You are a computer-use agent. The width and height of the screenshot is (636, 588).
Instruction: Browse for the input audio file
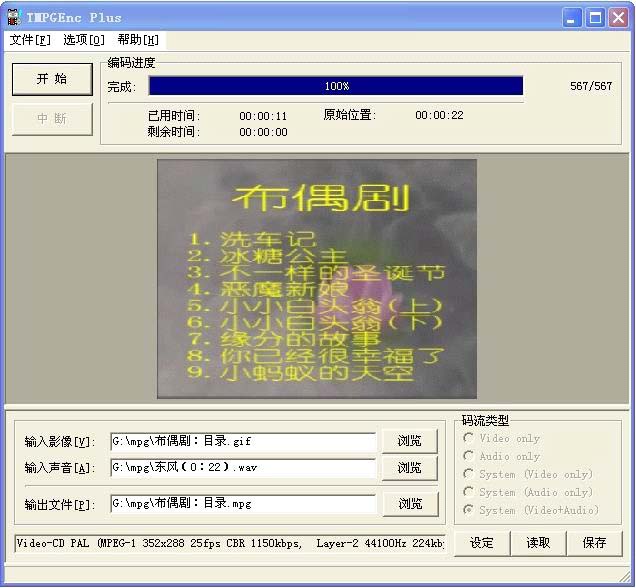click(410, 467)
